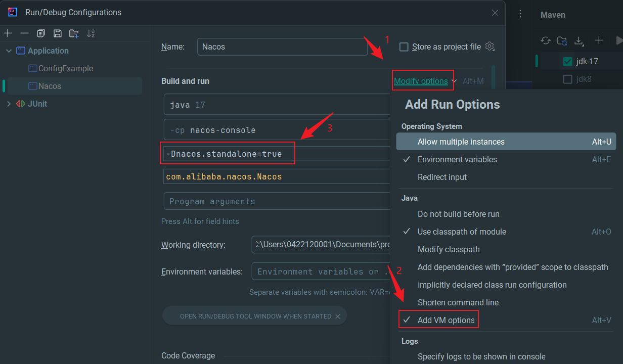Image resolution: width=623 pixels, height=364 pixels.
Task: Save configuration icon in toolbar
Action: [58, 33]
